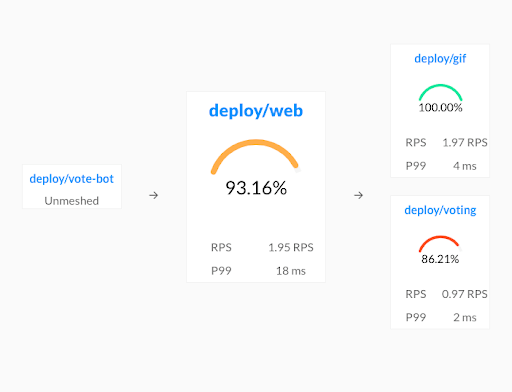Click the arrow from web to downstream deployments
Screen dimensions: 512x392
(358, 195)
